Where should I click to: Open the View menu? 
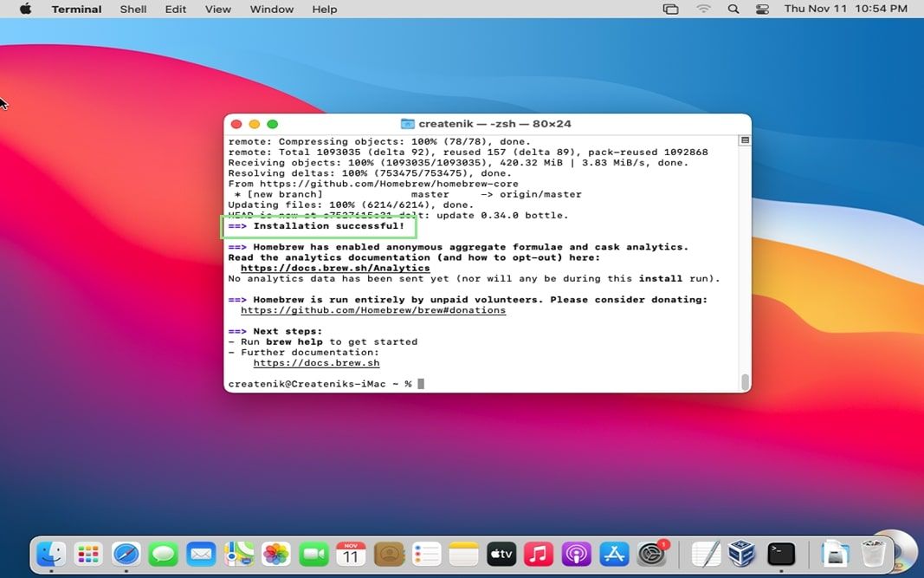click(217, 9)
